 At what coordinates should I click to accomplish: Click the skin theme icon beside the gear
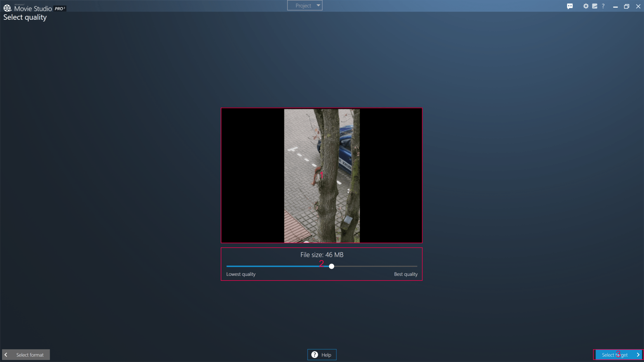point(595,6)
